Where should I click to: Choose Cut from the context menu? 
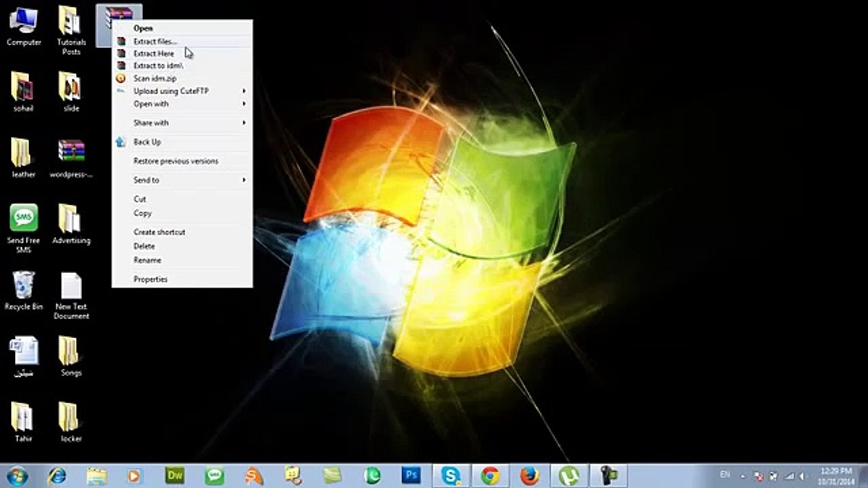[182, 199]
